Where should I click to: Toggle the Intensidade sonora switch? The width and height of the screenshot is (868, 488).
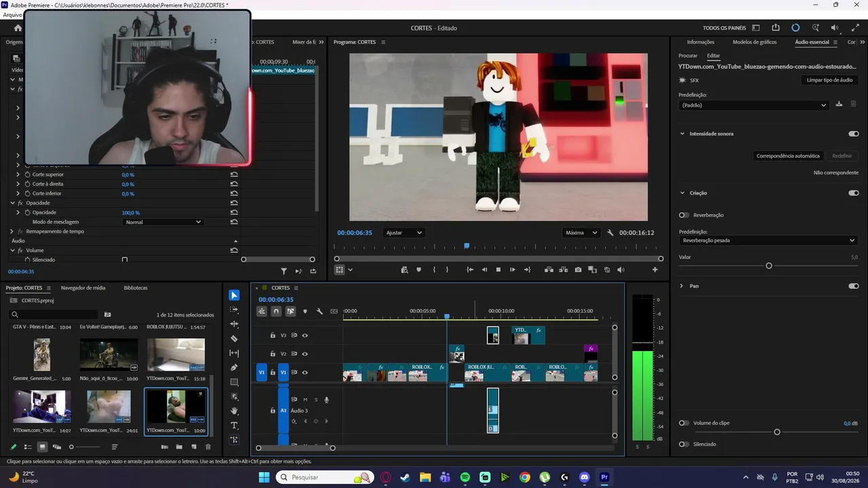click(x=853, y=134)
